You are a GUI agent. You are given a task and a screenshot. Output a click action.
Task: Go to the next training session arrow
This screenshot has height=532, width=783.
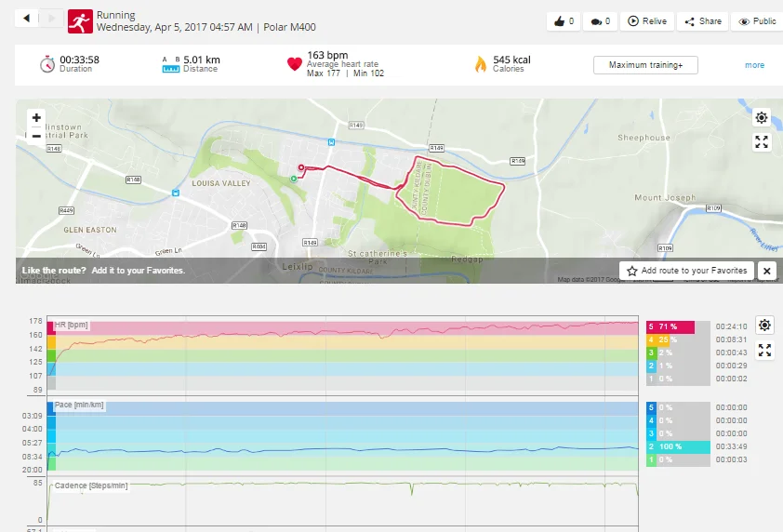pos(51,19)
